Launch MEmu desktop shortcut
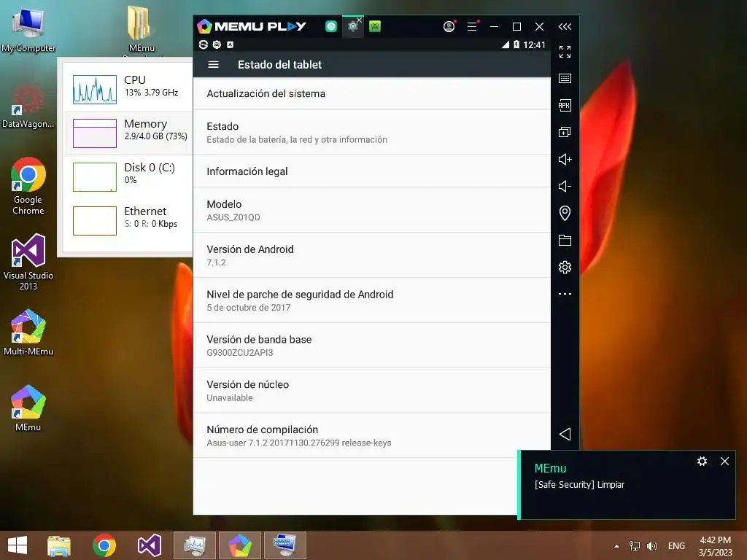The height and width of the screenshot is (560, 747). (28, 408)
